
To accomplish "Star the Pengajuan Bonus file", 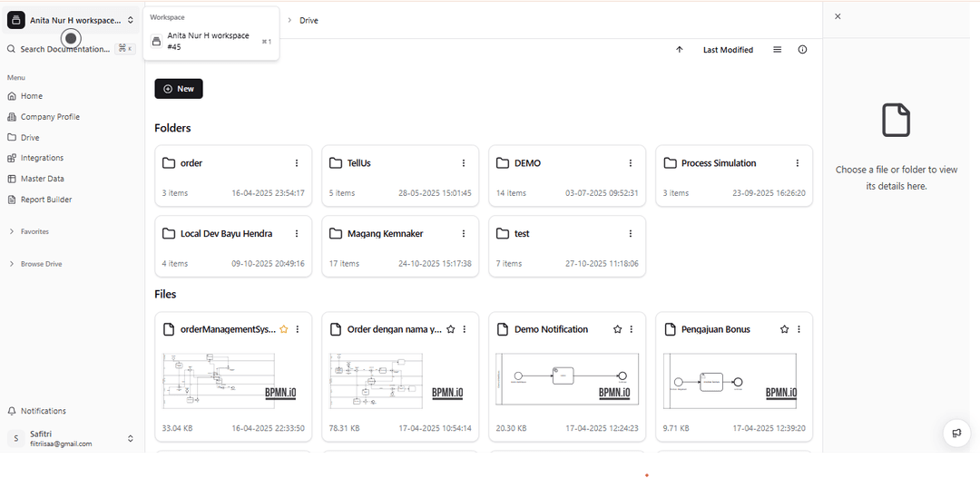I will 784,329.
